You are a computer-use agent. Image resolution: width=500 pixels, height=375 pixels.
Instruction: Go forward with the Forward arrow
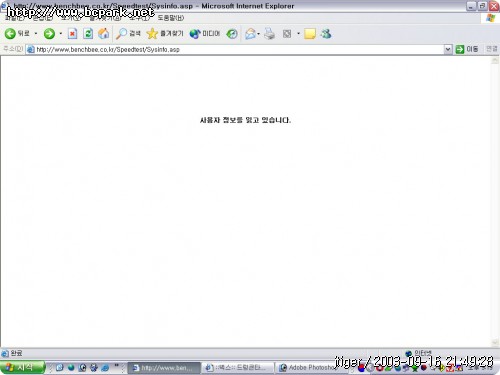(x=49, y=33)
